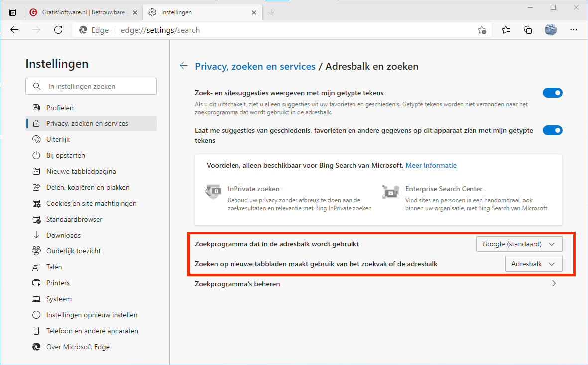Select Cookies en site machtigingen in sidebar
This screenshot has height=365, width=588.
[91, 203]
